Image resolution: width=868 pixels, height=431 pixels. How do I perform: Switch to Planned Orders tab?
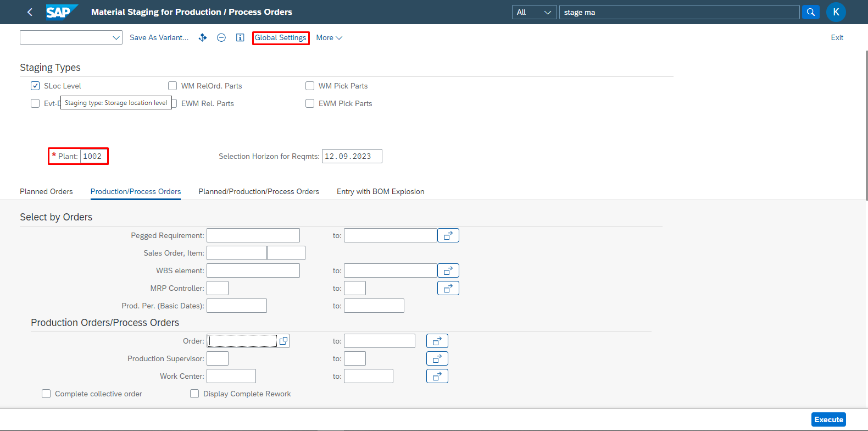pos(46,191)
